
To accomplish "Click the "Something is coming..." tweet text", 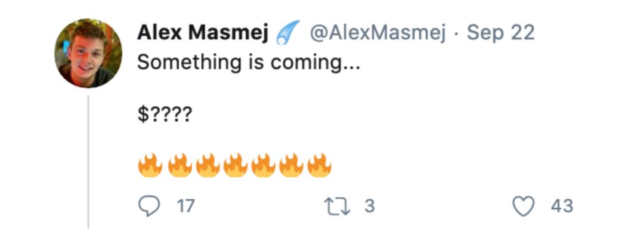I will 249,63.
